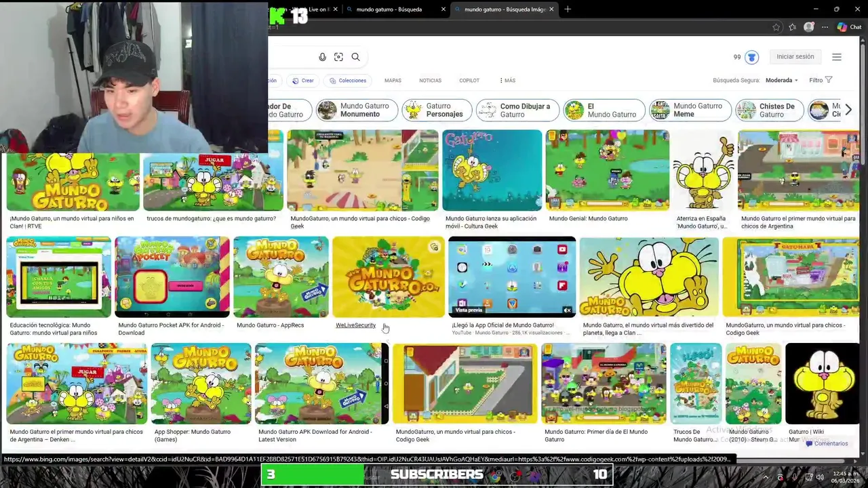Open 'Aterriza en España' Gaturro image

coord(703,170)
